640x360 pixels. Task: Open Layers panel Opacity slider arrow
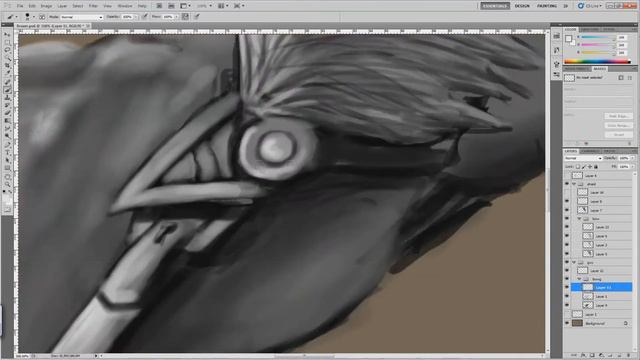click(x=632, y=158)
